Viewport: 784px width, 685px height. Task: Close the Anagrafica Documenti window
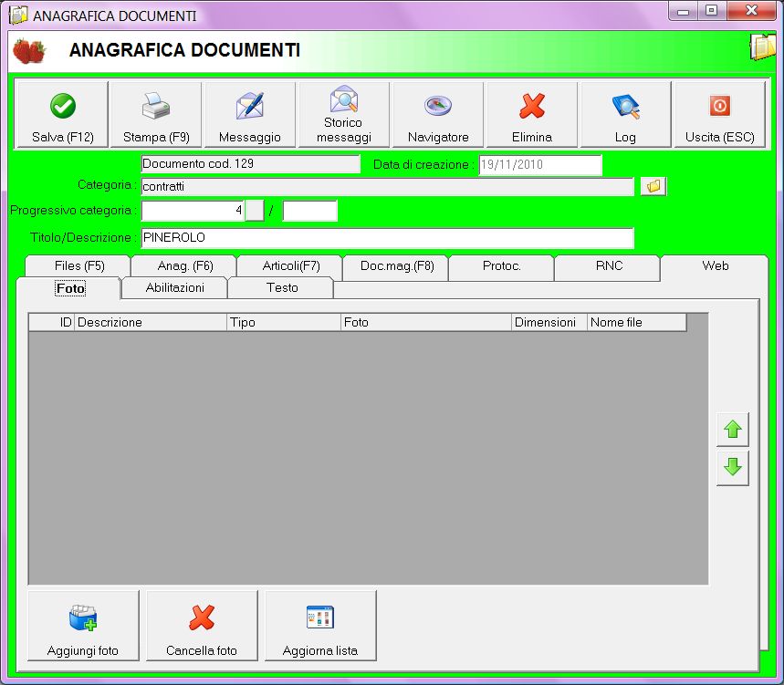coord(751,11)
